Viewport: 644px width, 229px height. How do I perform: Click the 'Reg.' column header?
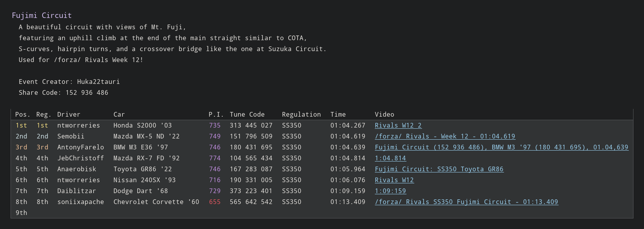[x=44, y=114]
